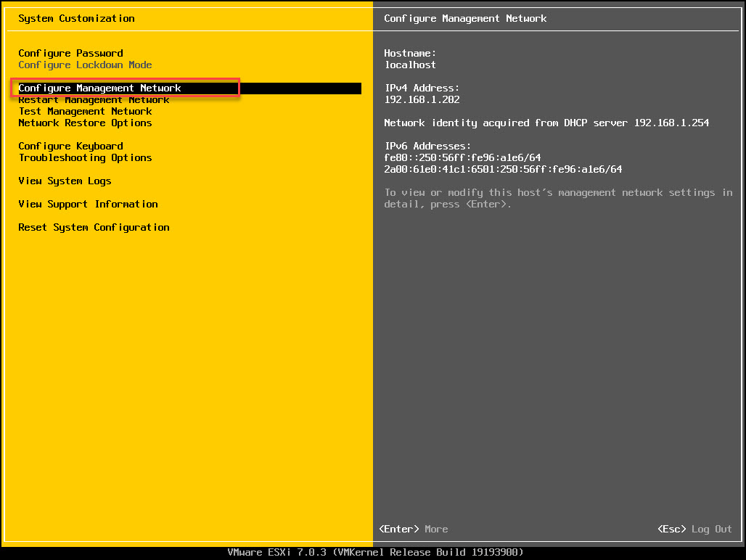The width and height of the screenshot is (746, 560).
Task: Click the System Customization heading
Action: pos(76,19)
